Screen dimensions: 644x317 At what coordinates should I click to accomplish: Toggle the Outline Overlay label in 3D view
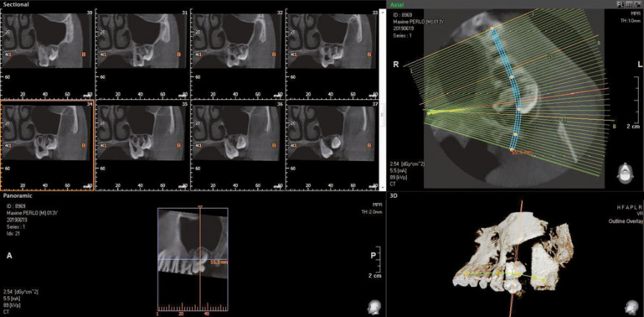click(x=623, y=221)
